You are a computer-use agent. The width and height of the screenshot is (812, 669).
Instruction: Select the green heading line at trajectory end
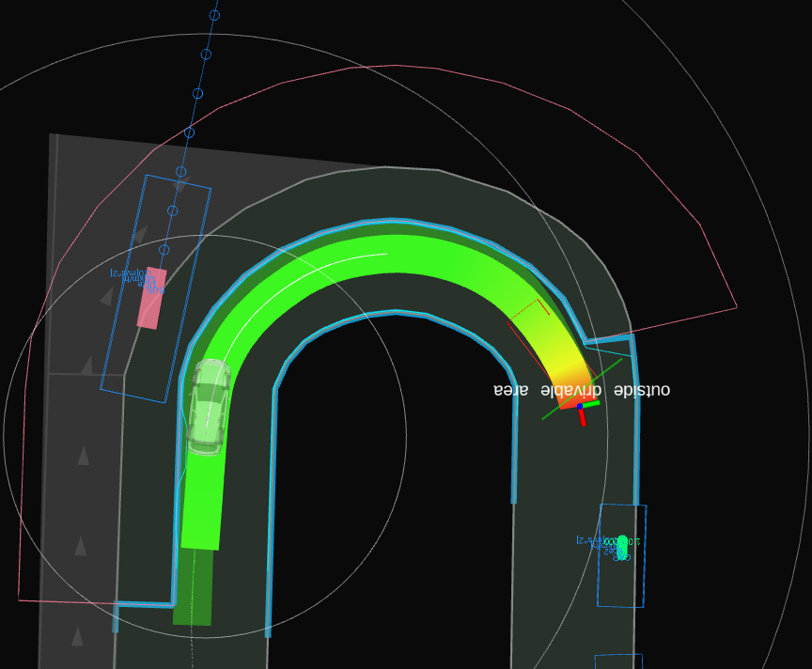(x=606, y=371)
